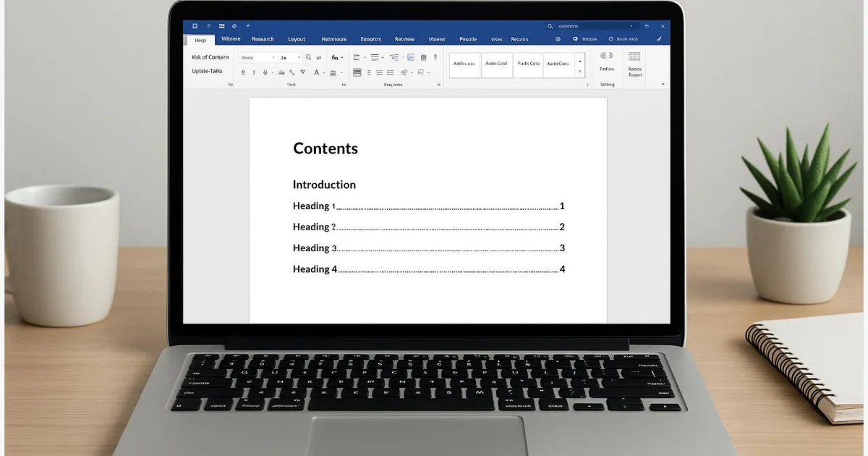Click the plus icon in title bar

pyautogui.click(x=247, y=26)
